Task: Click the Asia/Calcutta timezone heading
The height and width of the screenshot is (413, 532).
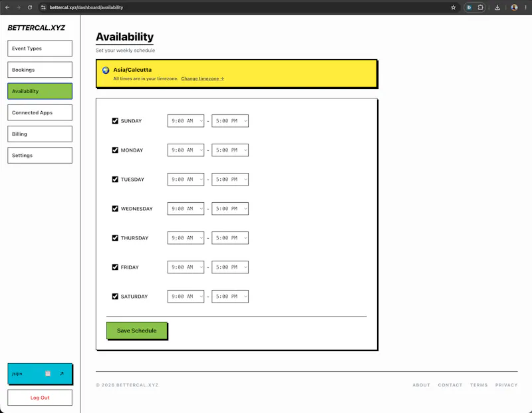Action: click(x=132, y=70)
